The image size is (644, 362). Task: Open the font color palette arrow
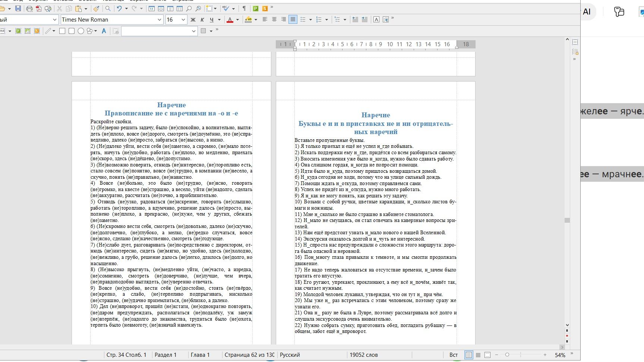[x=237, y=20]
